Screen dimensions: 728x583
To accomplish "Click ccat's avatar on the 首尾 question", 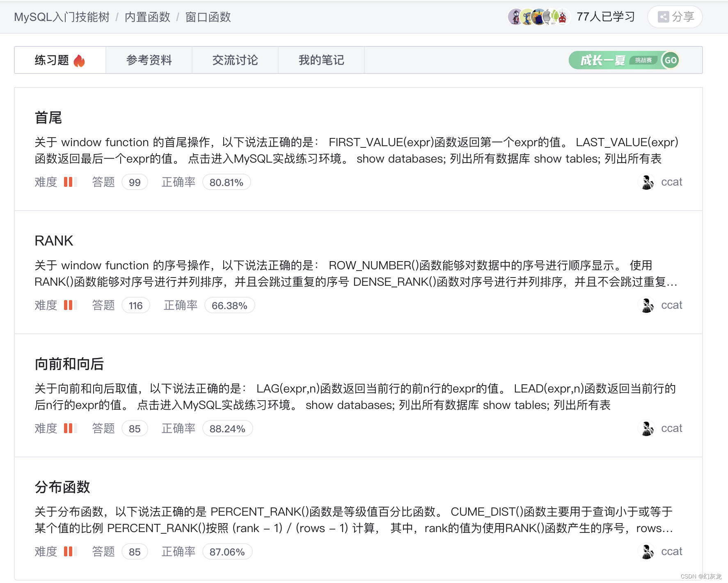I will (647, 182).
